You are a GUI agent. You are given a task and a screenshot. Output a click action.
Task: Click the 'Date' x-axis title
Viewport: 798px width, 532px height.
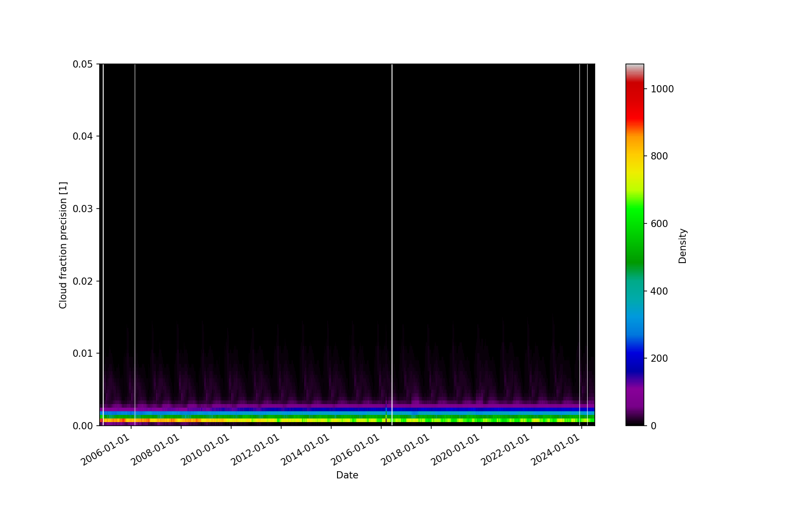(x=347, y=475)
